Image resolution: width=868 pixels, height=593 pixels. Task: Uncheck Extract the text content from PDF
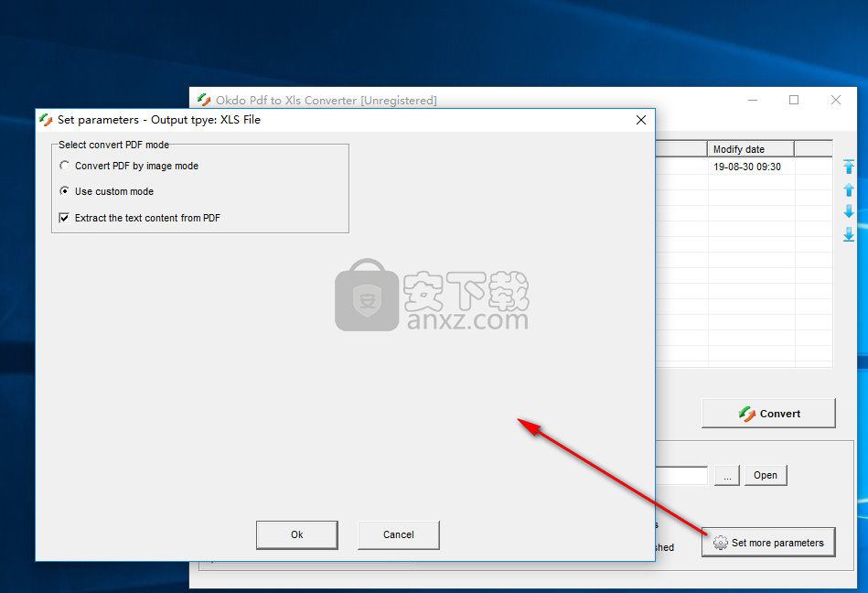point(64,218)
